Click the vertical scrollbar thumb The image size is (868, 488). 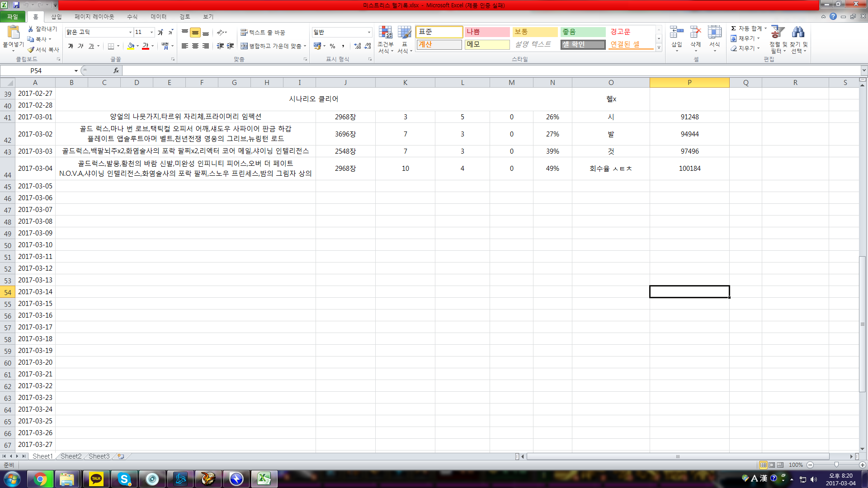tap(863, 324)
